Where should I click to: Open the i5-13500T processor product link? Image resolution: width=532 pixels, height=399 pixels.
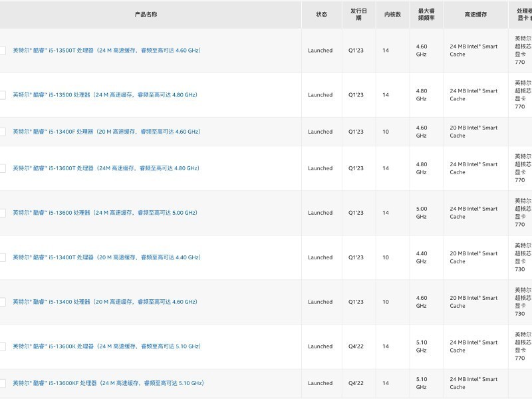click(106, 51)
